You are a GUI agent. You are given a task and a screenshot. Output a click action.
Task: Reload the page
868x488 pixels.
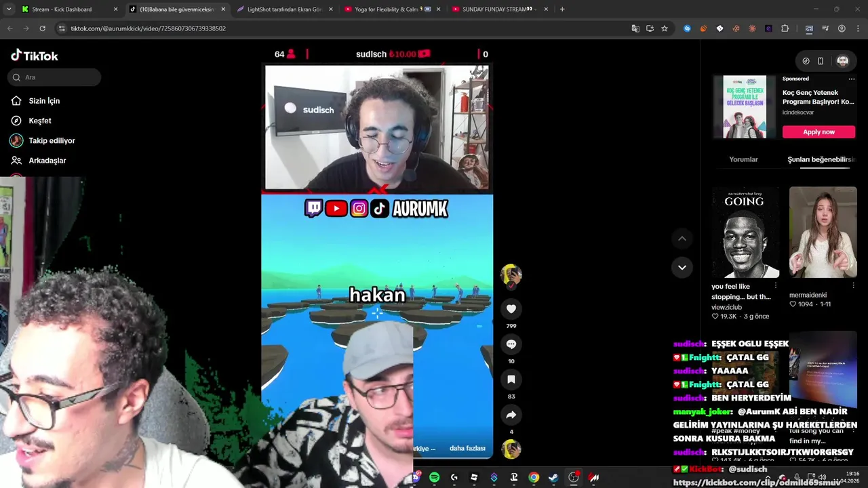pyautogui.click(x=42, y=28)
